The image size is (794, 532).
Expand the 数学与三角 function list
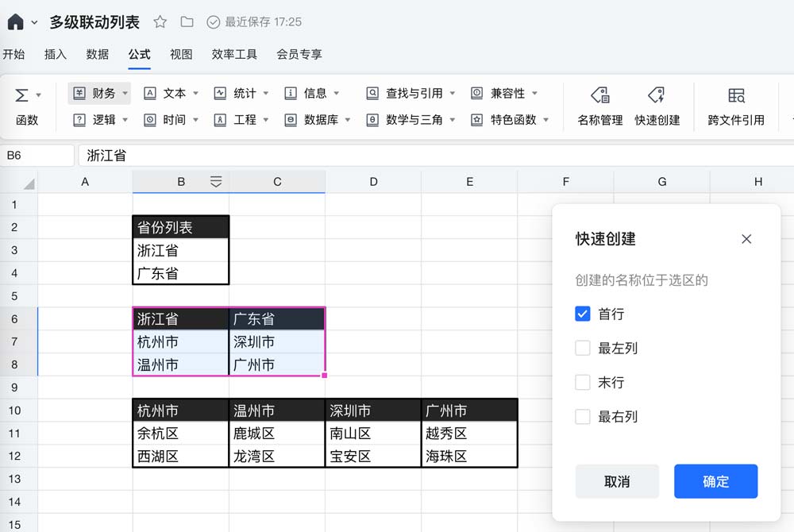click(x=411, y=120)
